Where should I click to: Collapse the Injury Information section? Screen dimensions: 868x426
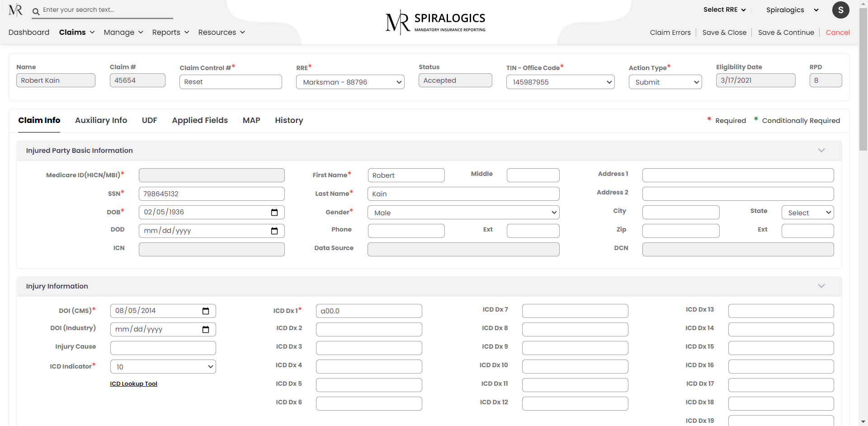(821, 286)
